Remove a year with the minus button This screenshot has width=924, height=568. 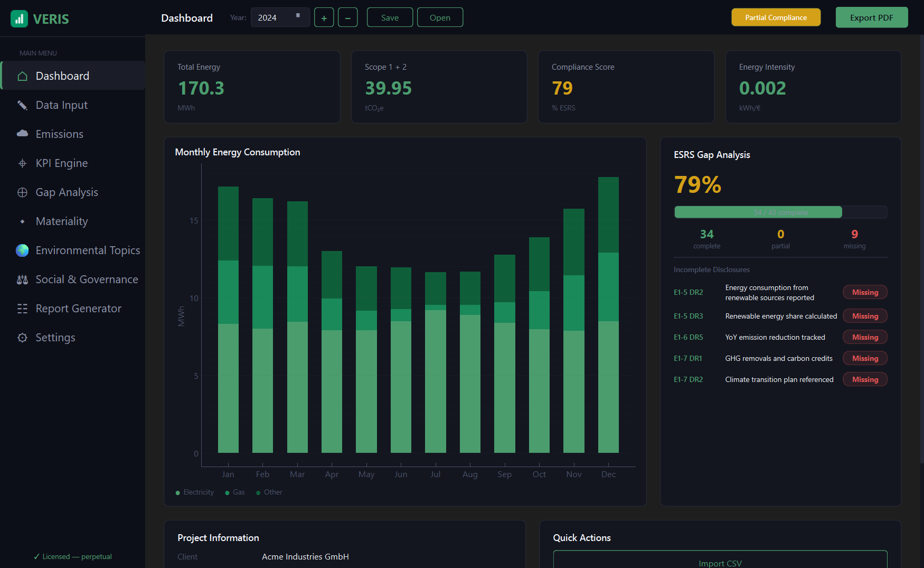(x=347, y=17)
